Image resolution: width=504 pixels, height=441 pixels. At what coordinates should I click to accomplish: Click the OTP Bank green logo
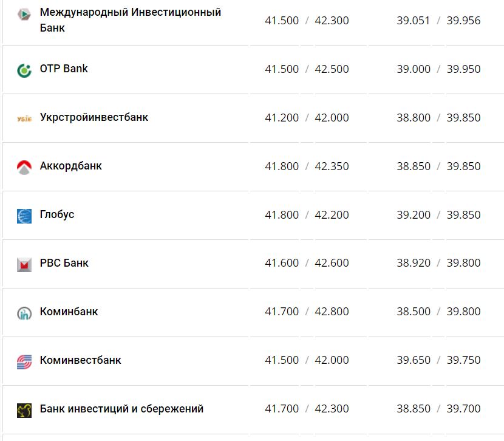point(24,70)
